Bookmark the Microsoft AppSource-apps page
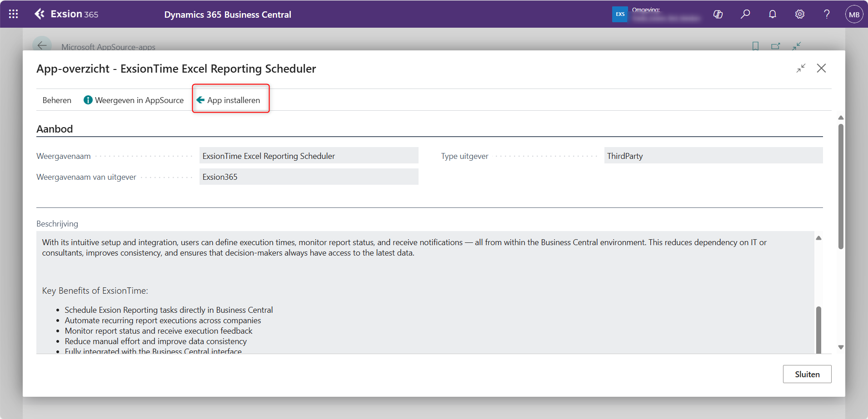Viewport: 868px width, 419px height. pos(755,46)
